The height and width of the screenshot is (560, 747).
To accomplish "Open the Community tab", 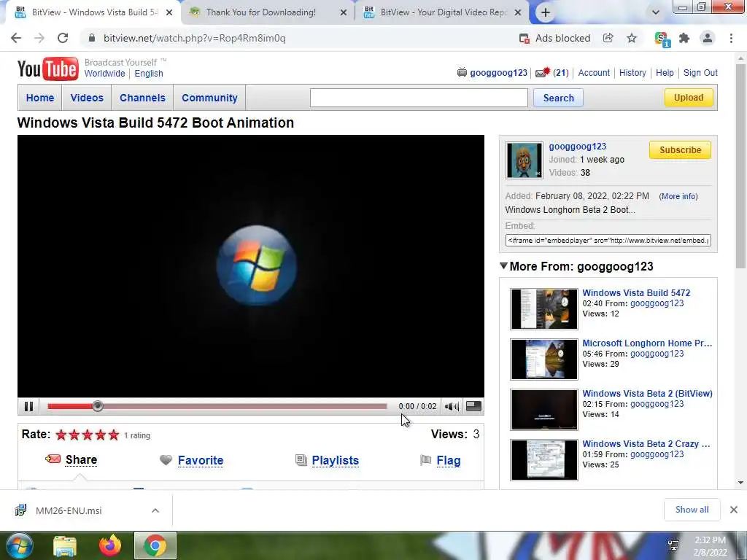I will click(209, 98).
